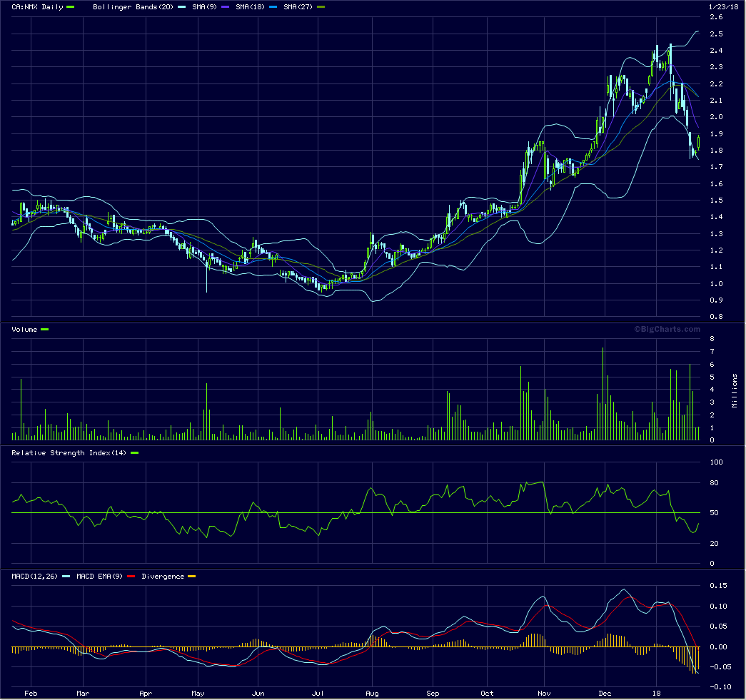Click the Millions volume axis label
Image resolution: width=746 pixels, height=700 pixels.
click(x=735, y=390)
